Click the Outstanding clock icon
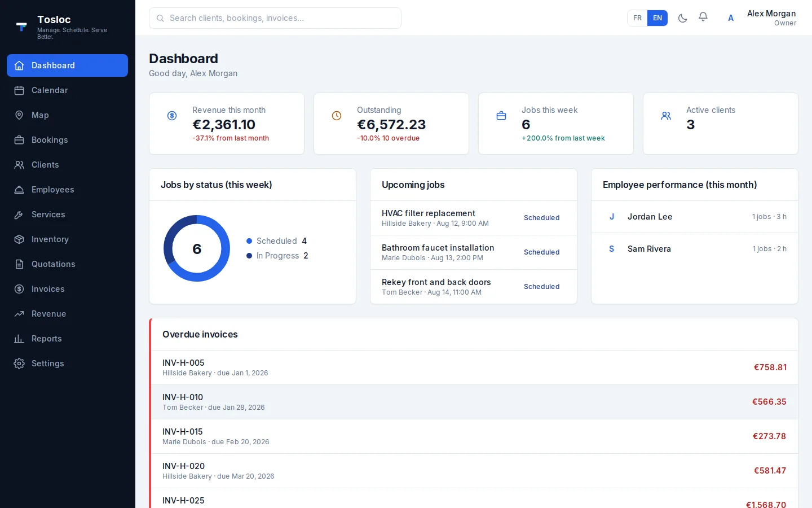The width and height of the screenshot is (812, 508). (x=337, y=116)
